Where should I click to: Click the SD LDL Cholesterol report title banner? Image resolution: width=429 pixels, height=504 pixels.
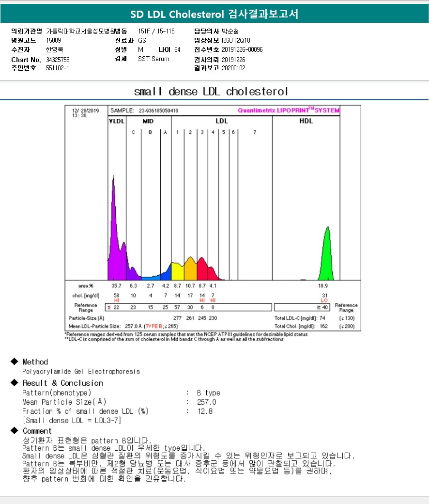click(214, 14)
